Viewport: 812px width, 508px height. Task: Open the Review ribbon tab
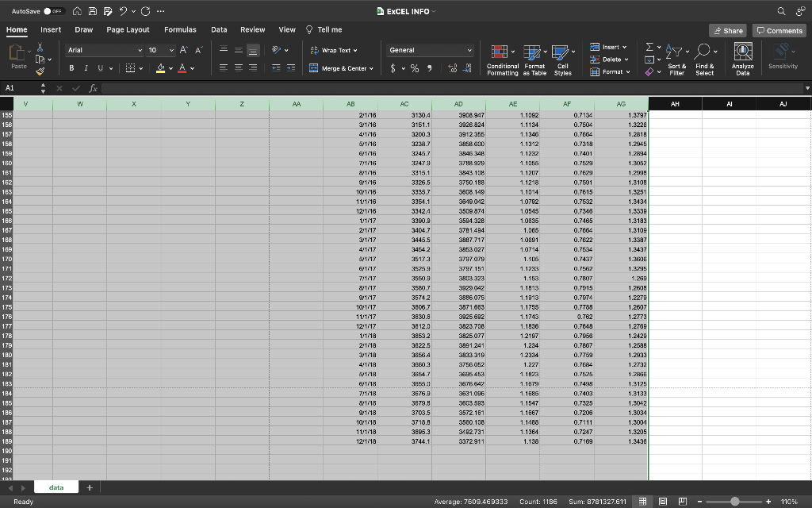[252, 29]
